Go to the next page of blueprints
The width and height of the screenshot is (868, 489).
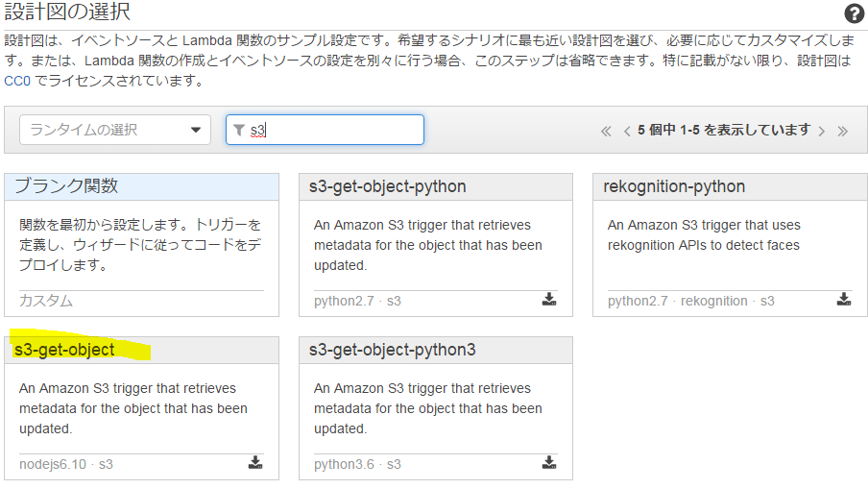822,132
